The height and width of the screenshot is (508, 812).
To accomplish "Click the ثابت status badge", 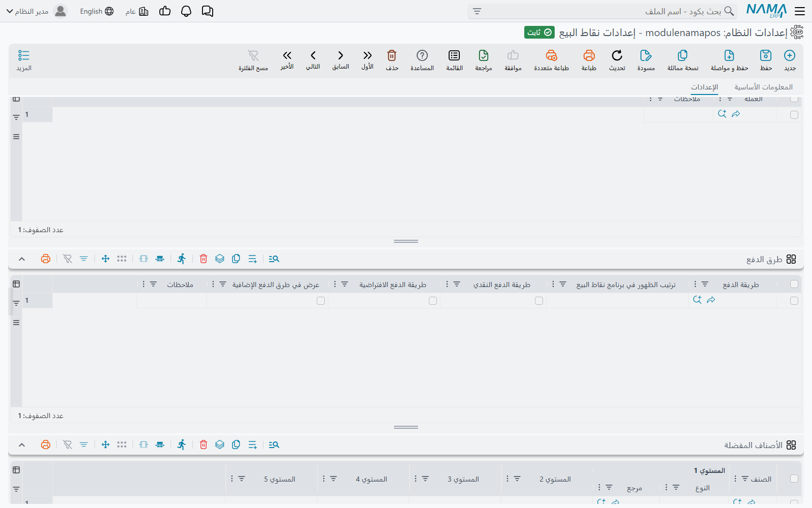I will (x=539, y=33).
